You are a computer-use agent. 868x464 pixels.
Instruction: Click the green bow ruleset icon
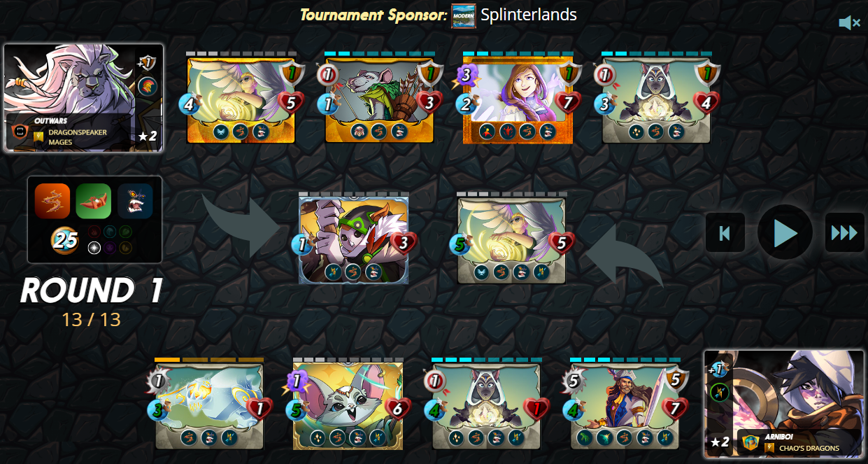94,202
